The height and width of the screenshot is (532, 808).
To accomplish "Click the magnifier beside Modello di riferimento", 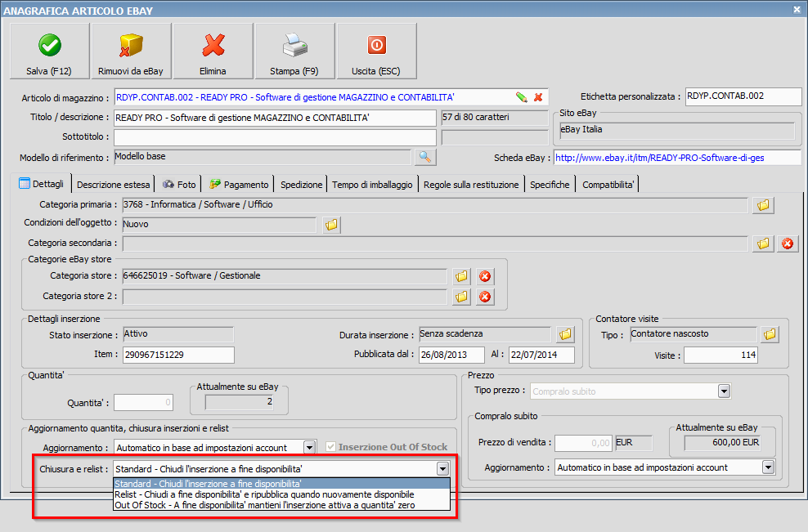I will pos(425,157).
